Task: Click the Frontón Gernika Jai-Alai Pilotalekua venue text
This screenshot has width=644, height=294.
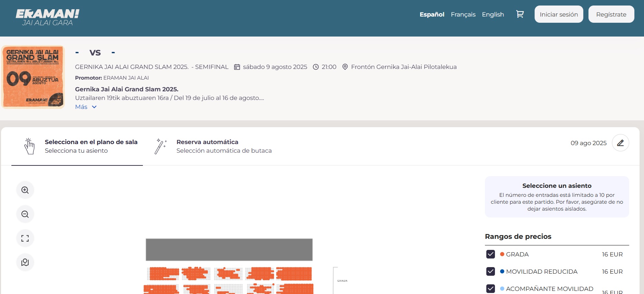Action: click(404, 67)
